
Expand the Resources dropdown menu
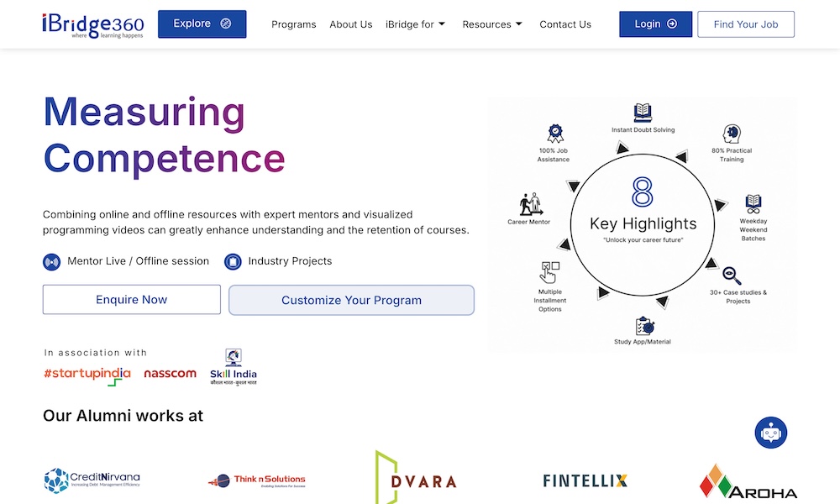pos(492,24)
